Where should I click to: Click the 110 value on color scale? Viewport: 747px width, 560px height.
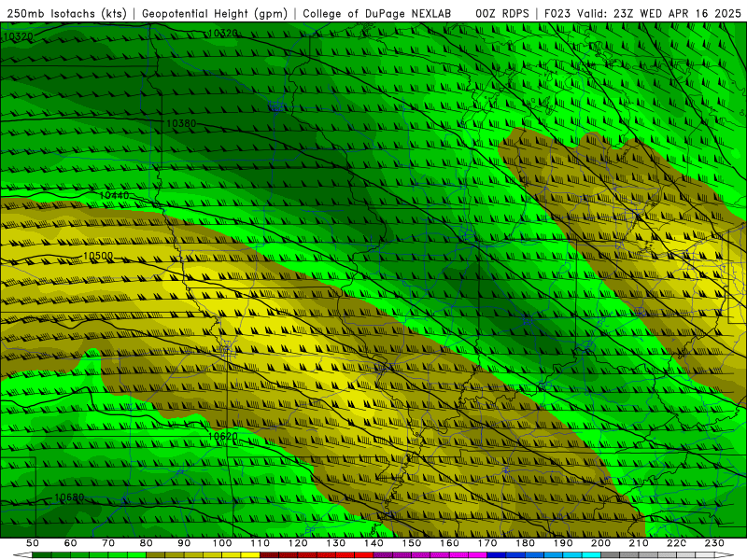click(261, 543)
